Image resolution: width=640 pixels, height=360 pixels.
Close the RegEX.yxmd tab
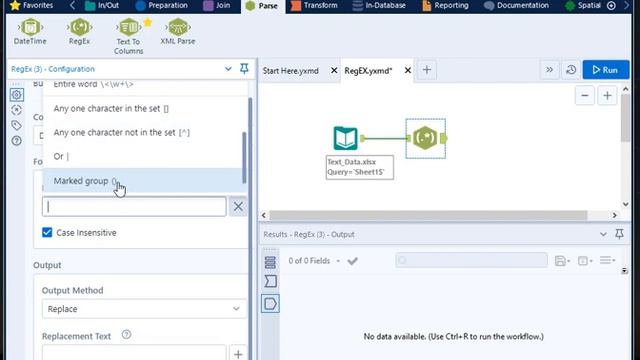click(x=407, y=71)
